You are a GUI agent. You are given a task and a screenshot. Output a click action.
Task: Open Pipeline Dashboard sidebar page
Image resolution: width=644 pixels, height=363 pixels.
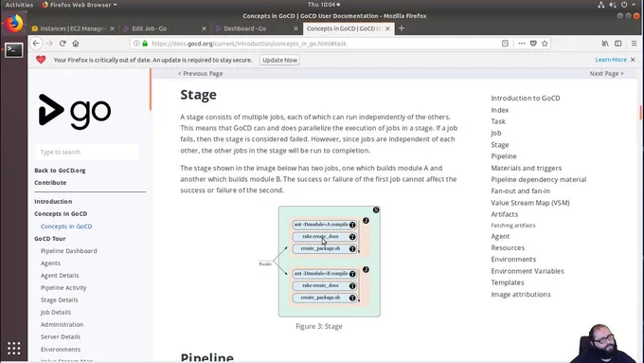pos(68,251)
